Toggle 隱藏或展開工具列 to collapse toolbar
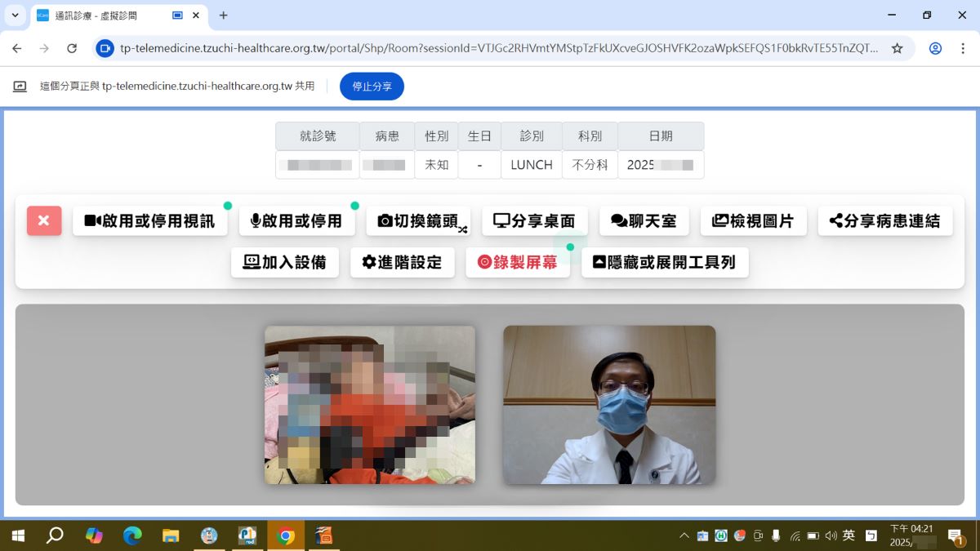980x551 pixels. point(665,262)
